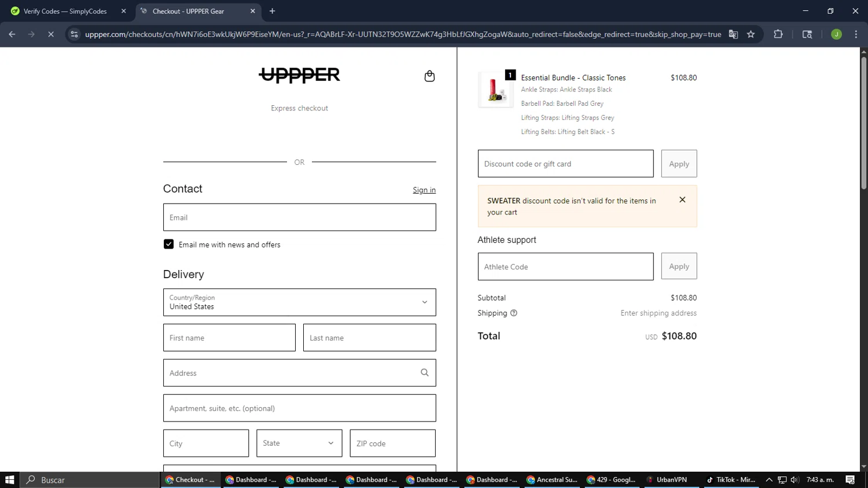Open the Windows Start menu
868x488 pixels.
[9, 480]
